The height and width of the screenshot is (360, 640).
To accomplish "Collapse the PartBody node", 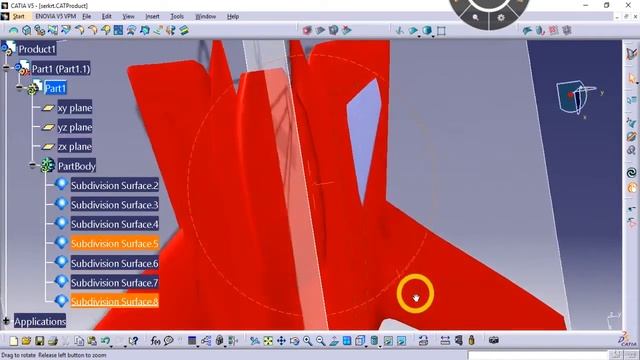I will (x=33, y=165).
